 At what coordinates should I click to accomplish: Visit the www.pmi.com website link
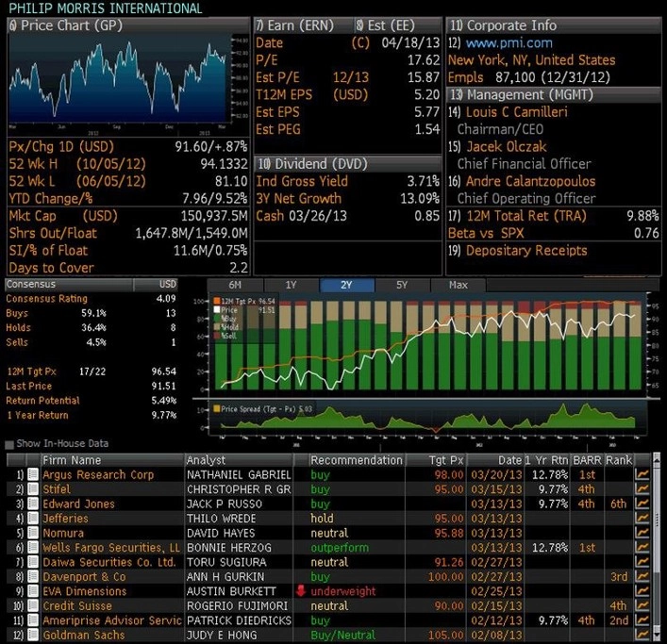click(509, 43)
